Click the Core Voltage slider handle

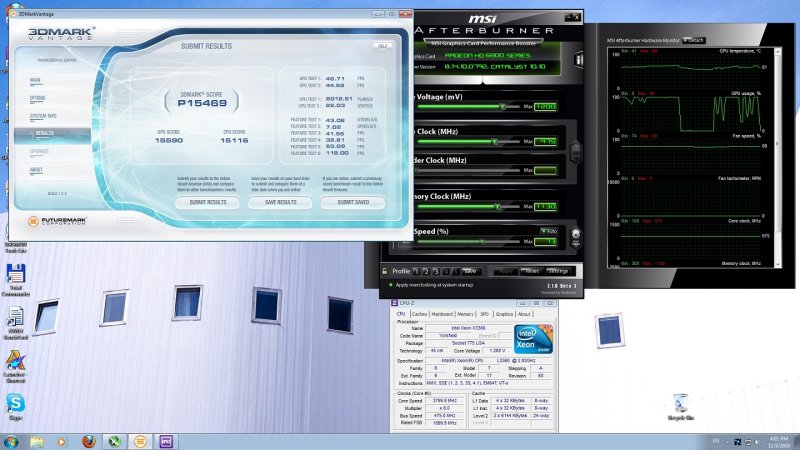[503, 107]
